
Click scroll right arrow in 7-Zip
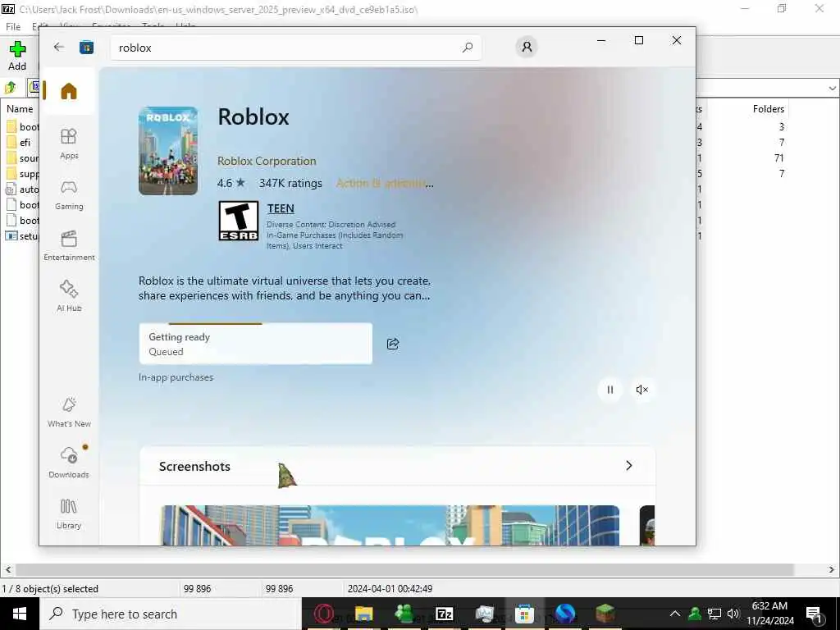coord(832,569)
